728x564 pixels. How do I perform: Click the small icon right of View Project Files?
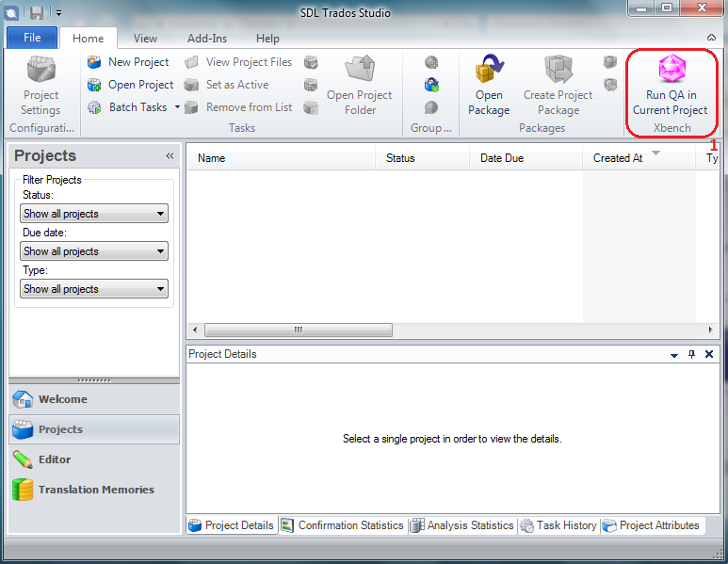pos(311,62)
